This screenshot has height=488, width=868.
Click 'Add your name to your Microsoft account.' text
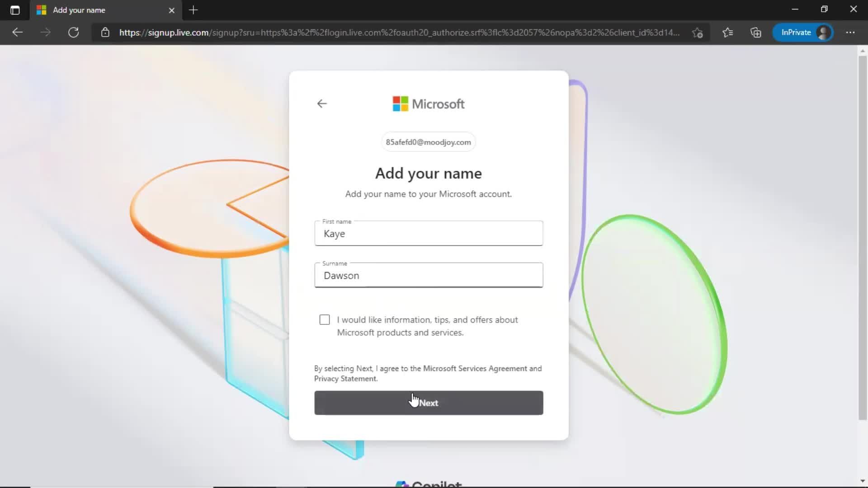pos(428,194)
